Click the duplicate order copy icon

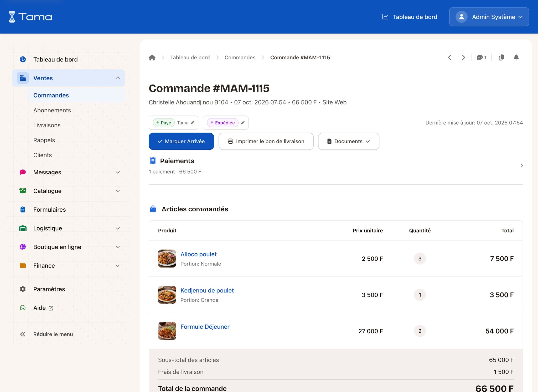pyautogui.click(x=501, y=58)
